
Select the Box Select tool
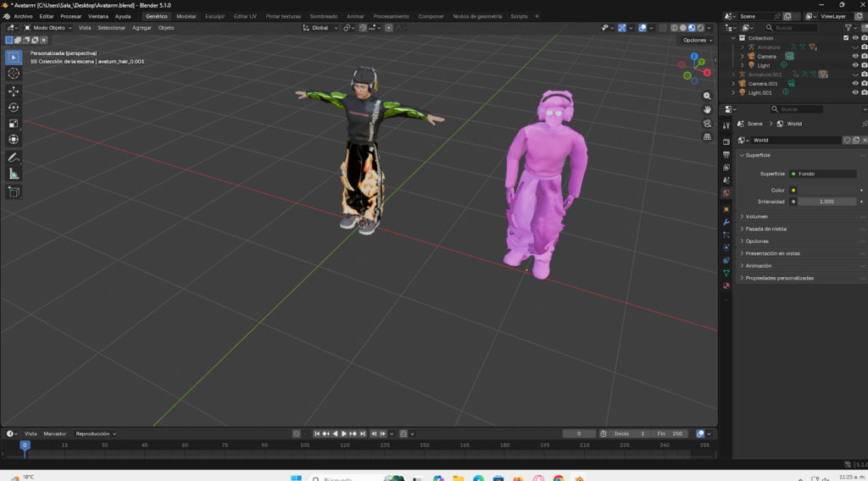click(14, 57)
